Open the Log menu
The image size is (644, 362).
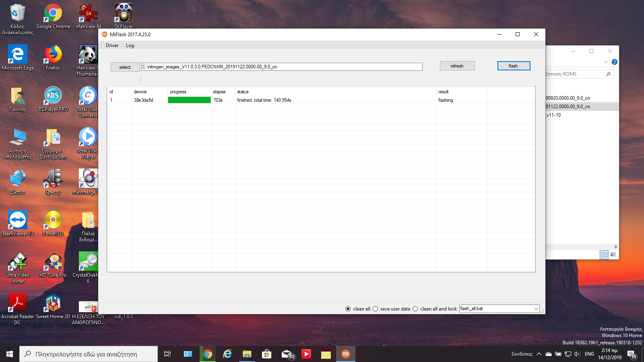[x=130, y=45]
